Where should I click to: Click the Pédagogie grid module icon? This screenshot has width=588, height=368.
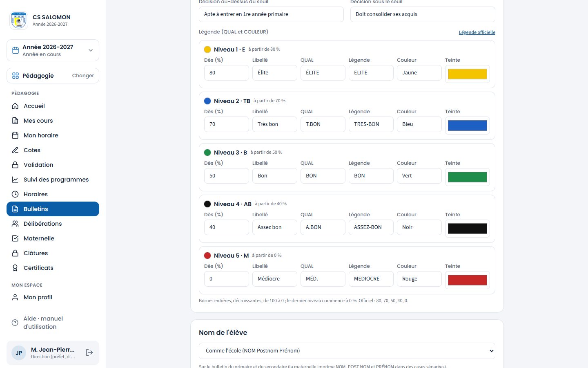click(x=16, y=76)
